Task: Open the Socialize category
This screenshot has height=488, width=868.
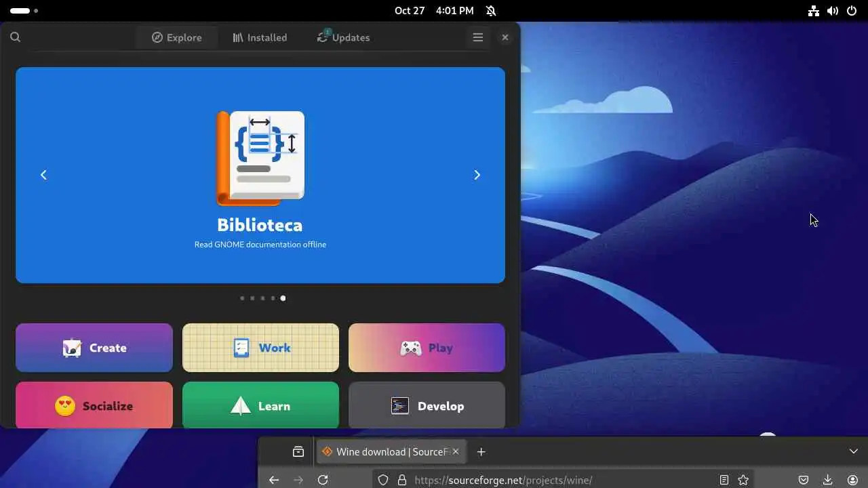Action: click(94, 405)
